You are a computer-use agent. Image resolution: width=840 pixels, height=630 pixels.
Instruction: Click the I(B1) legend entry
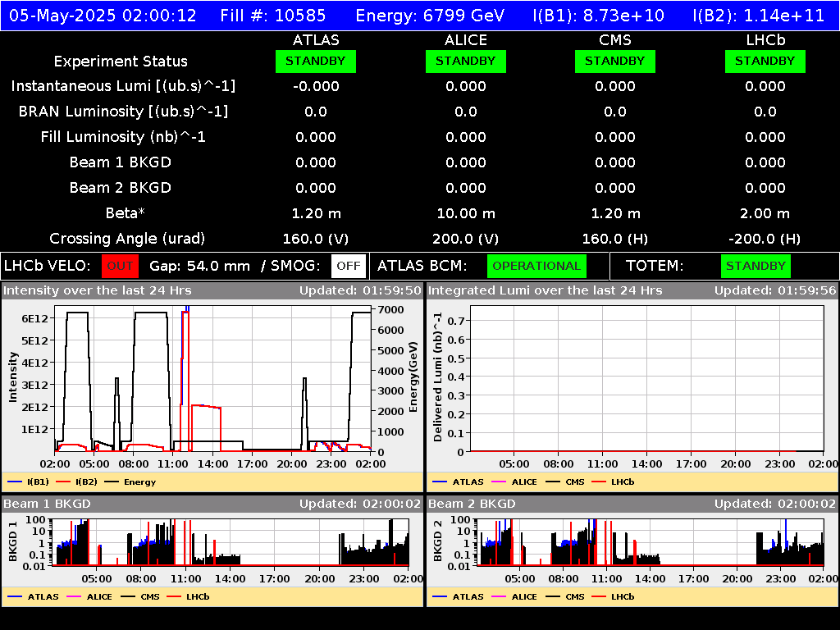[29, 482]
